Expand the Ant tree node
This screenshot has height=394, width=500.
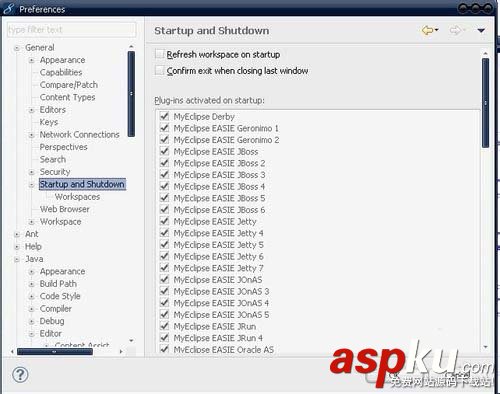click(x=17, y=234)
